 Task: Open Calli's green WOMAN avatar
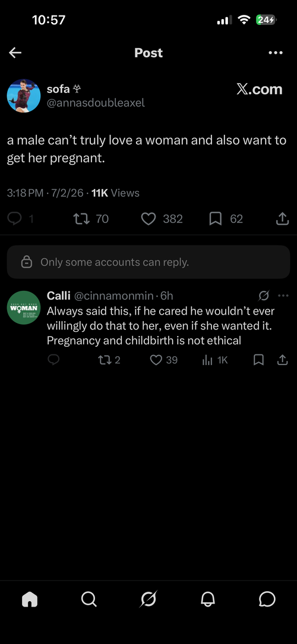24,307
